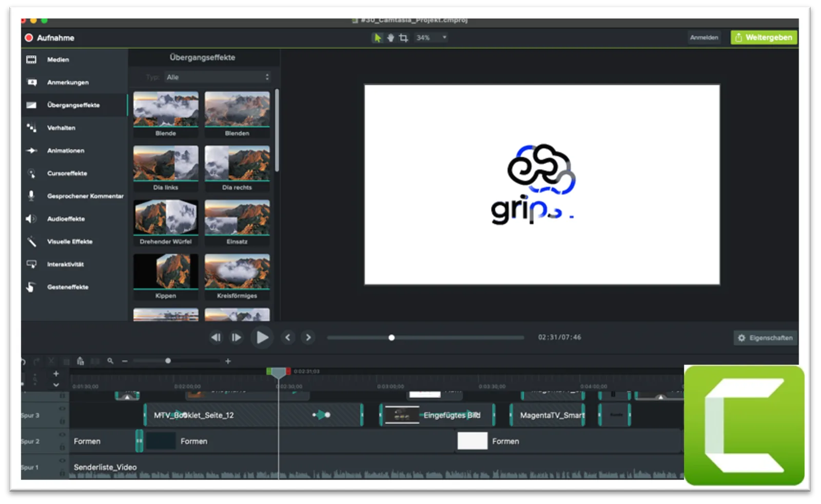Open the Eigenschaften properties panel

[x=765, y=338]
